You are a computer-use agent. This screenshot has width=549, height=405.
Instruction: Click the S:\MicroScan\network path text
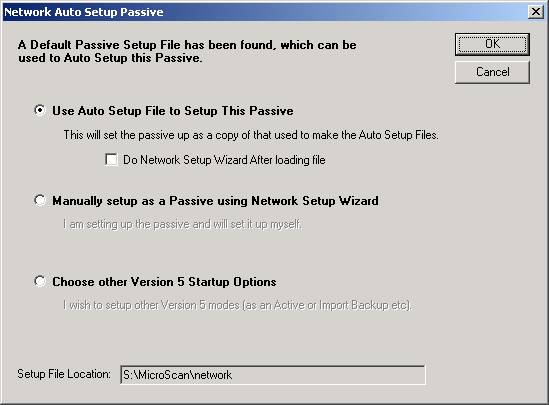[x=177, y=375]
